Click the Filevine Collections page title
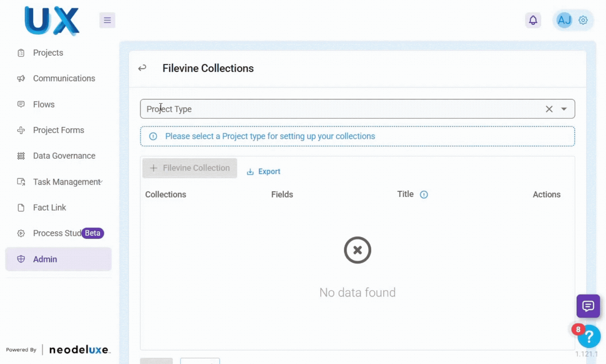606x364 pixels. [x=208, y=68]
